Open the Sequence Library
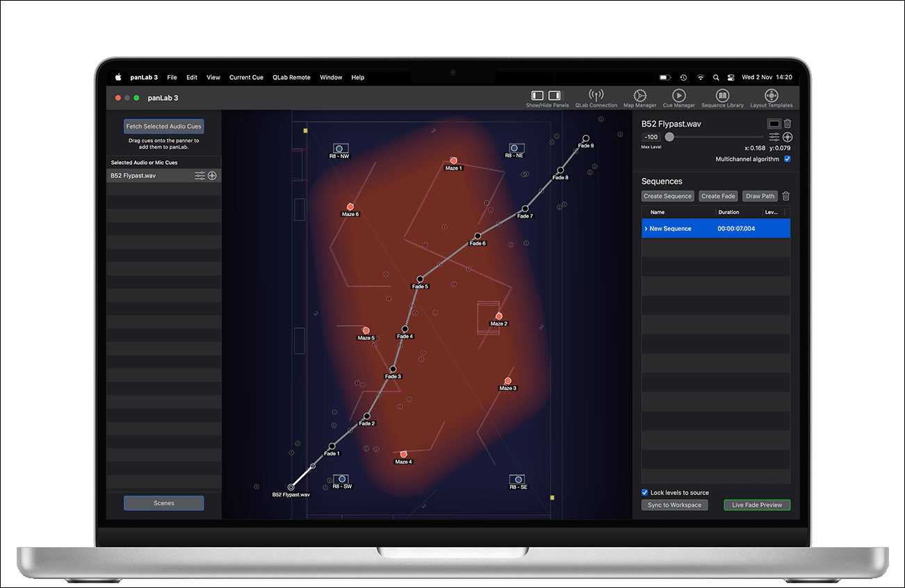The image size is (905, 588). point(721,95)
